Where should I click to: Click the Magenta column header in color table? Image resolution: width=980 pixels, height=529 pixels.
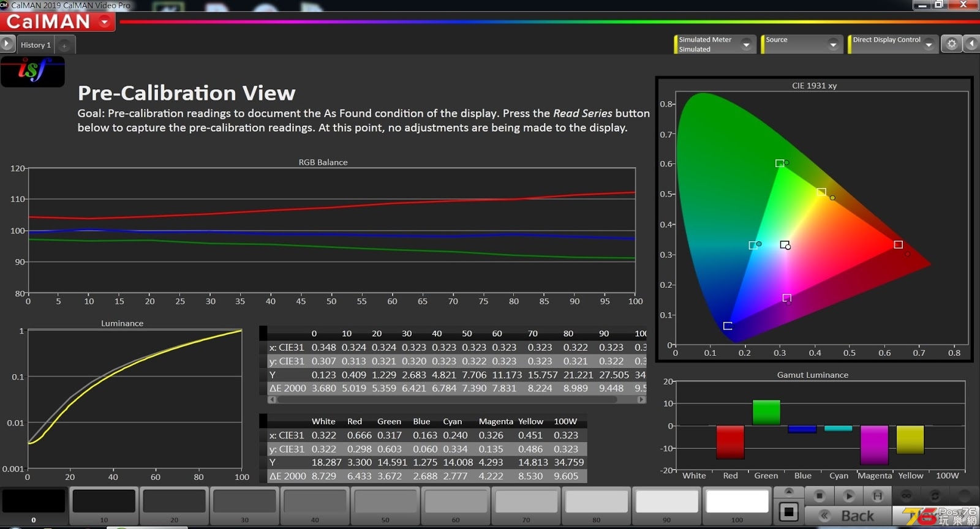[x=496, y=421]
